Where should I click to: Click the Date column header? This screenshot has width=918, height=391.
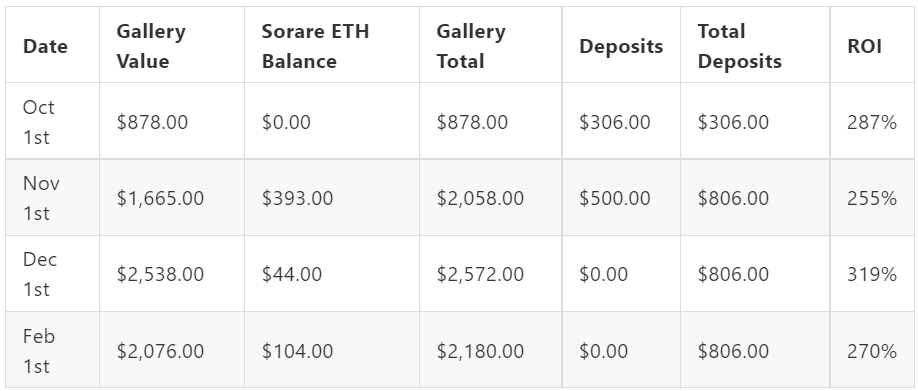[52, 45]
